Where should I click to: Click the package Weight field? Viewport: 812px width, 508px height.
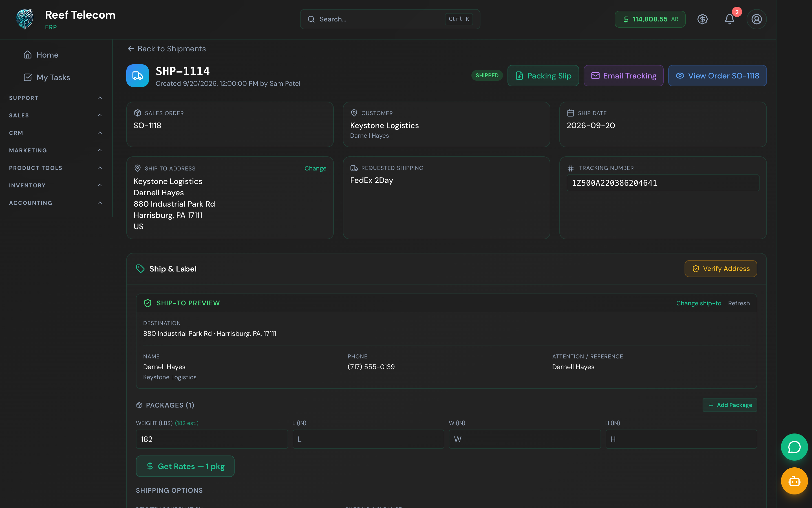coord(212,439)
